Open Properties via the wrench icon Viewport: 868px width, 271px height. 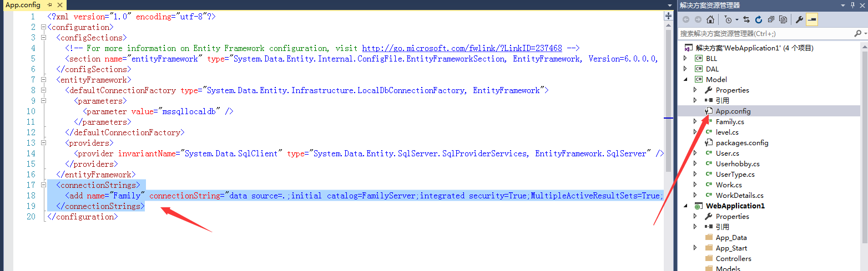point(799,19)
